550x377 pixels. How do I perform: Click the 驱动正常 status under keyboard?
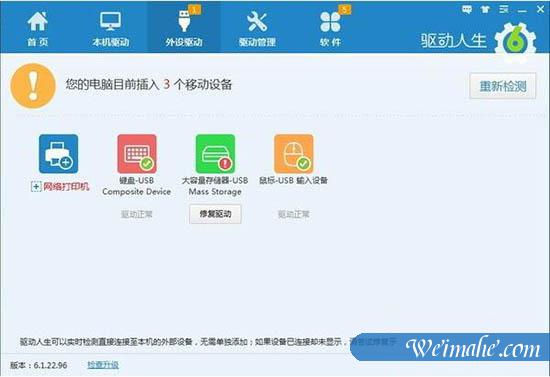tap(137, 214)
